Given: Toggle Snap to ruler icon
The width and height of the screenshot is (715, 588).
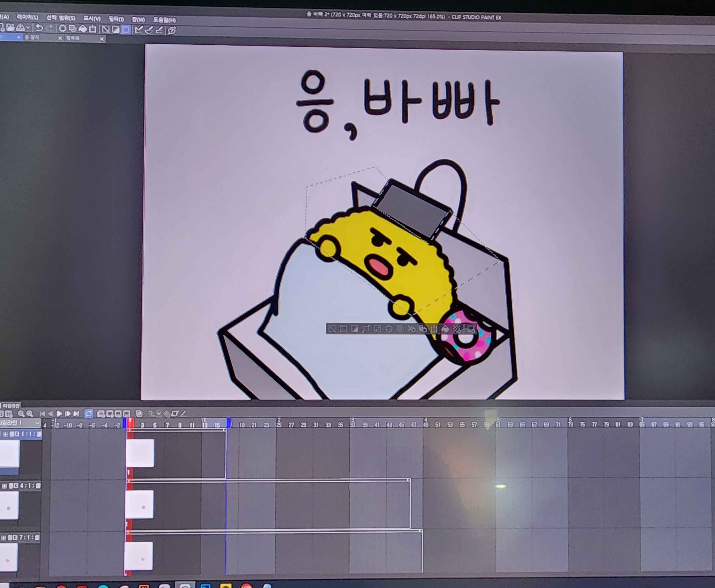Looking at the screenshot, I should tap(139, 30).
